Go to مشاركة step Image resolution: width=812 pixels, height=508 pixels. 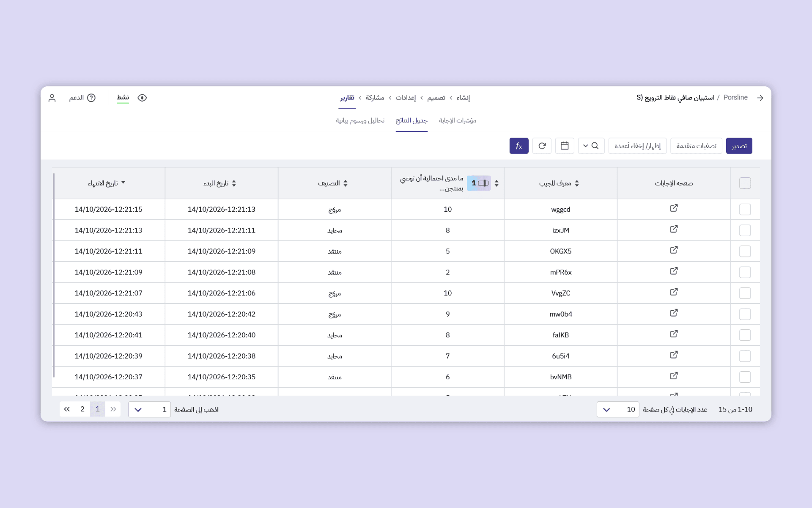click(375, 98)
